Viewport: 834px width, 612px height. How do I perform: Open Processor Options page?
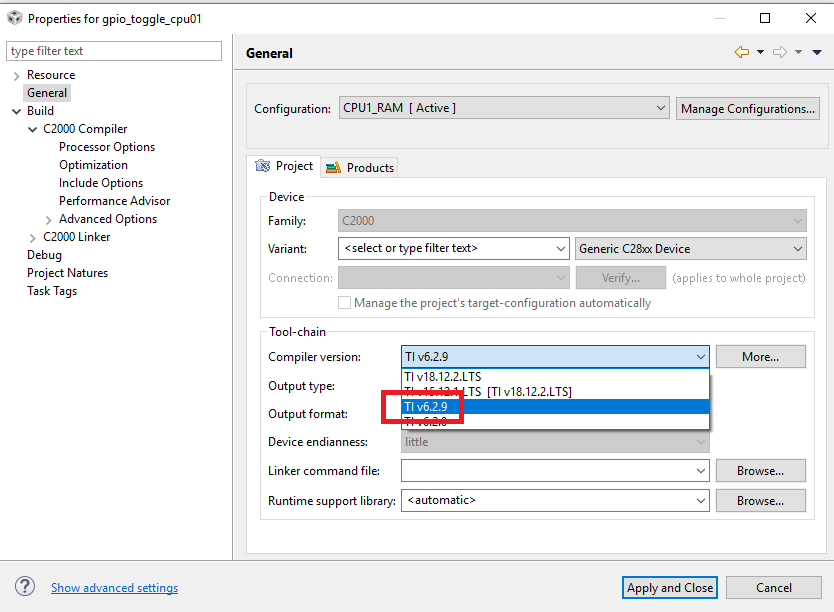pyautogui.click(x=107, y=147)
